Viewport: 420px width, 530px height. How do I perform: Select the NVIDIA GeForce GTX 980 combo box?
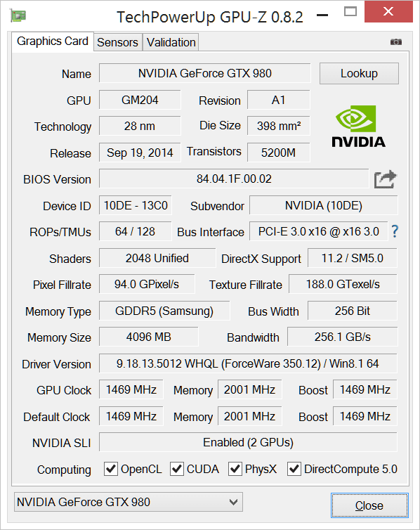[x=129, y=502]
